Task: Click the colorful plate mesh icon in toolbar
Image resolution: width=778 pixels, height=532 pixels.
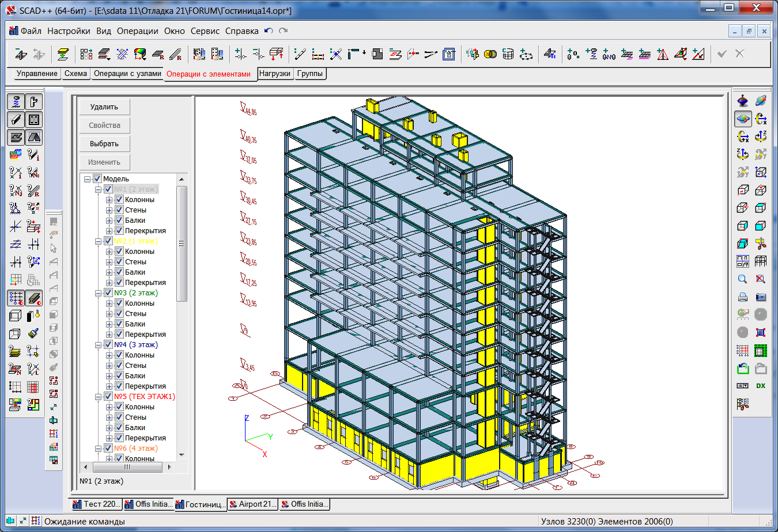Action: pyautogui.click(x=139, y=54)
